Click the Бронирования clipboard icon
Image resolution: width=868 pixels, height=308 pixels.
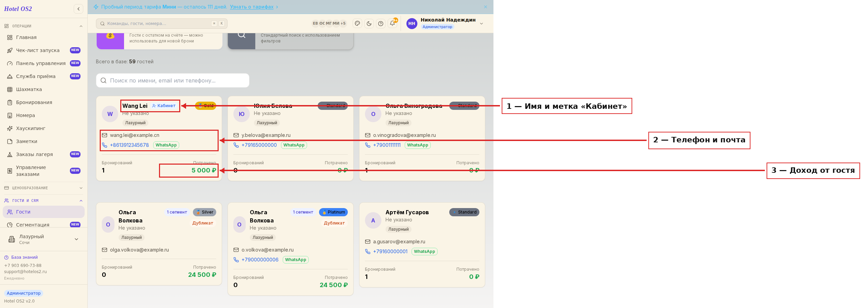click(x=10, y=102)
